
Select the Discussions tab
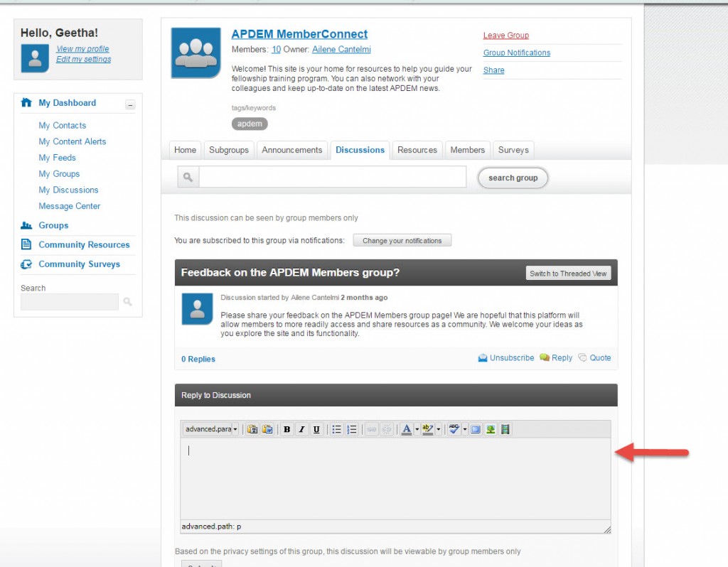(x=360, y=150)
